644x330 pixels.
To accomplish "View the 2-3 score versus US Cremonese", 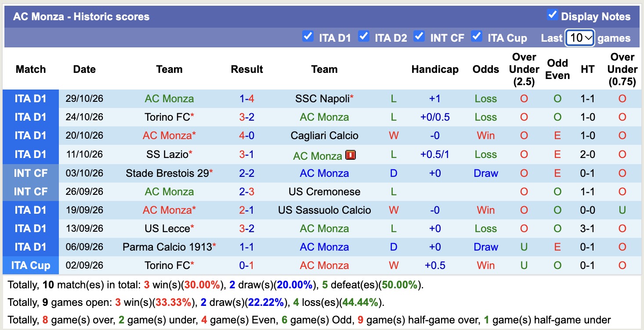I will [247, 192].
